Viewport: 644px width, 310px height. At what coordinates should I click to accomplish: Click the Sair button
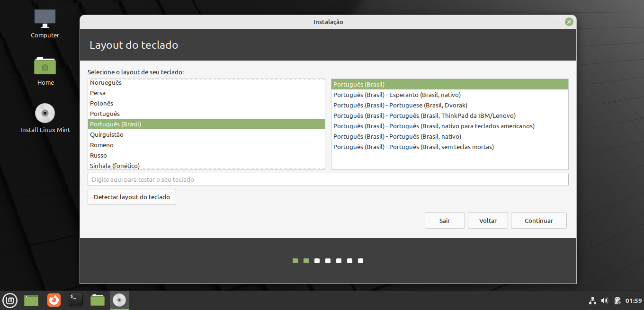tap(445, 221)
